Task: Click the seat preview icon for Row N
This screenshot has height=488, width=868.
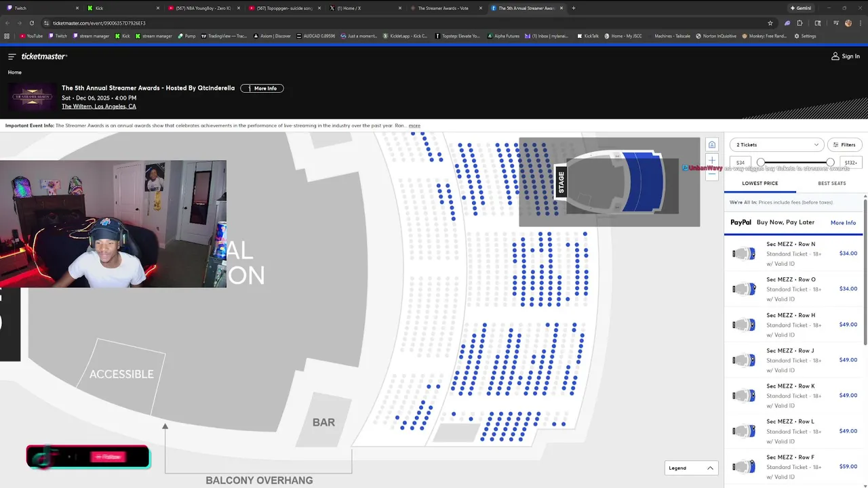Action: 744,254
